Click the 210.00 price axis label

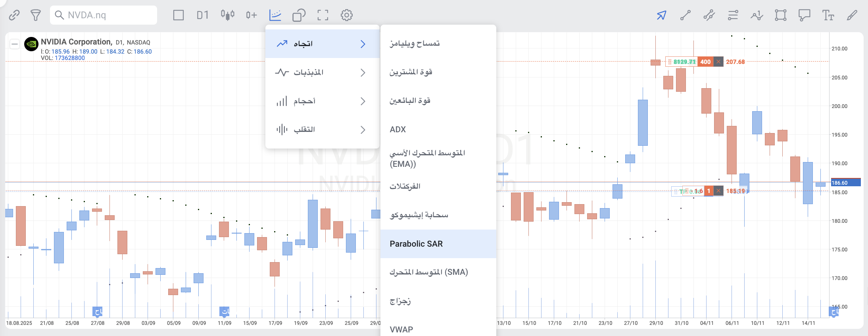(839, 48)
